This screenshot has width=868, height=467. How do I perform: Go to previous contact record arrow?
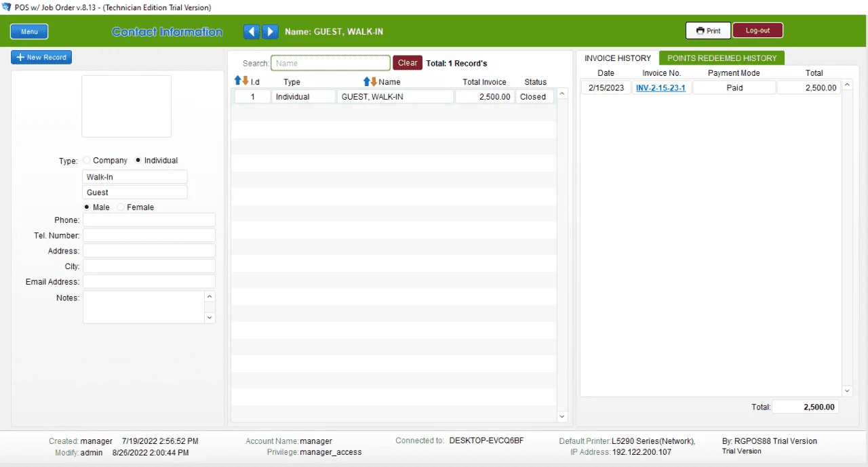252,31
